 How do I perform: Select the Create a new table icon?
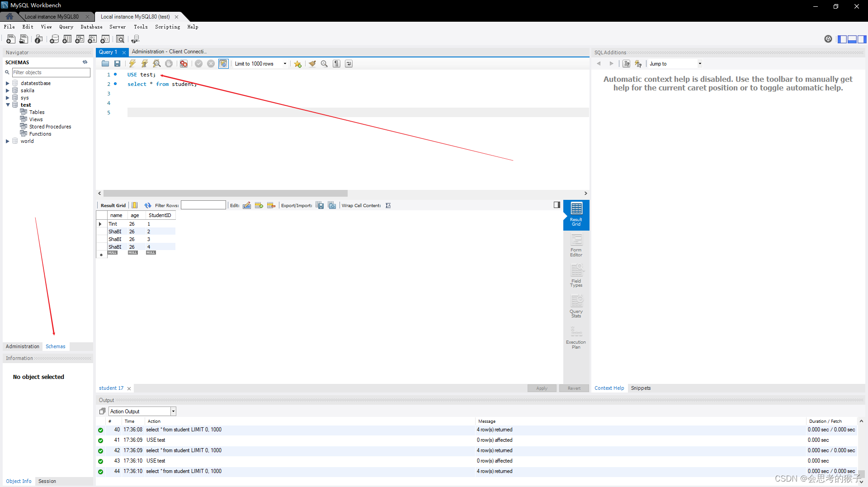[67, 39]
